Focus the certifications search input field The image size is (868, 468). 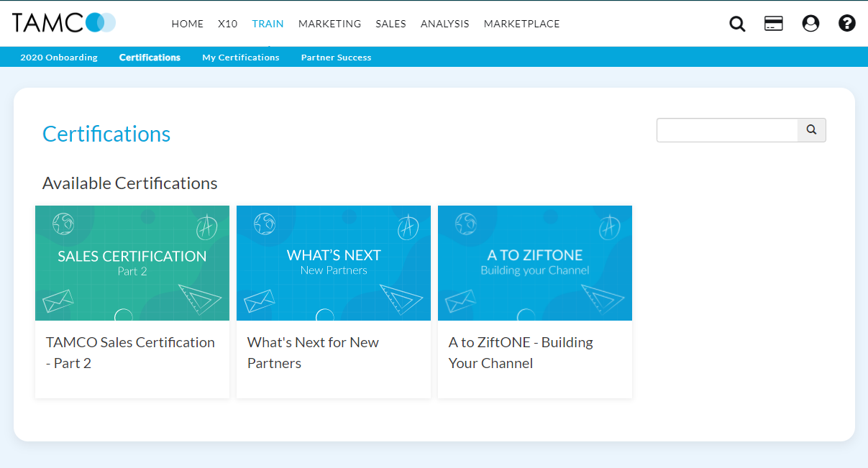pos(727,130)
